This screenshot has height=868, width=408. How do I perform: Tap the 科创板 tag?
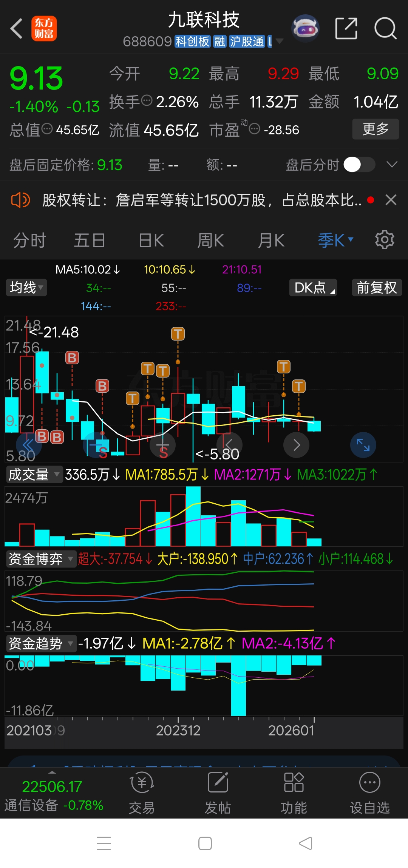tap(192, 41)
